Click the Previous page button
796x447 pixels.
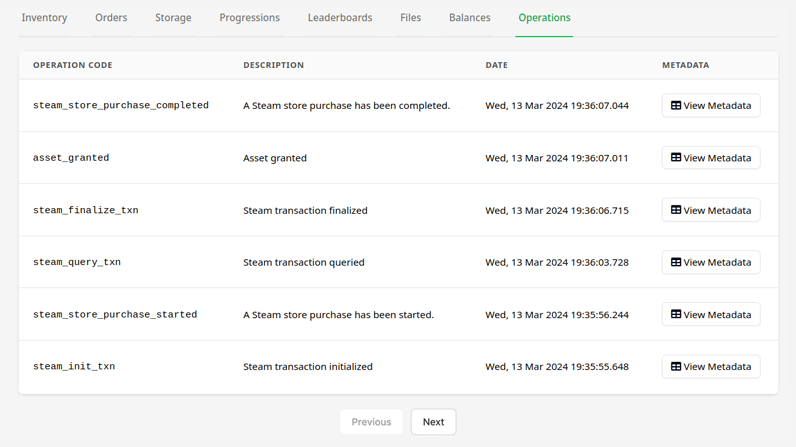pos(371,422)
